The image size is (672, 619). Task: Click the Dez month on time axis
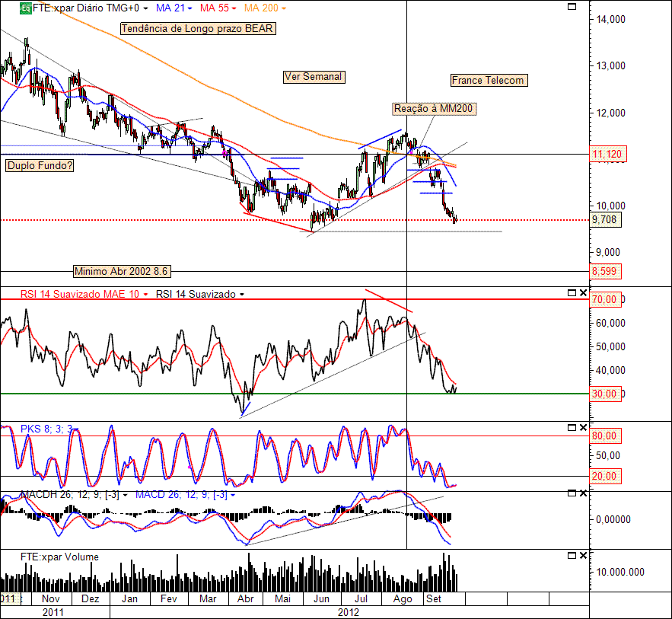[91, 599]
